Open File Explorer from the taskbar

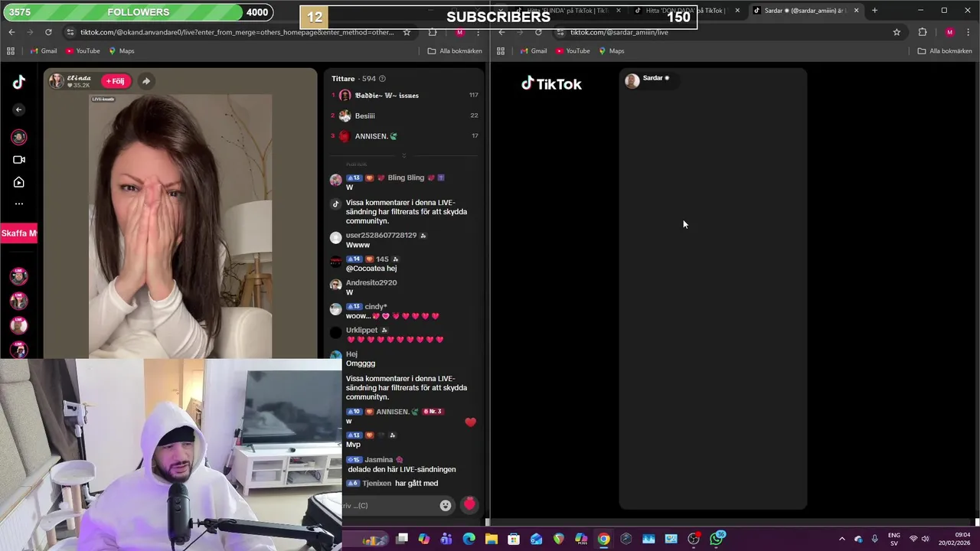[x=492, y=539]
